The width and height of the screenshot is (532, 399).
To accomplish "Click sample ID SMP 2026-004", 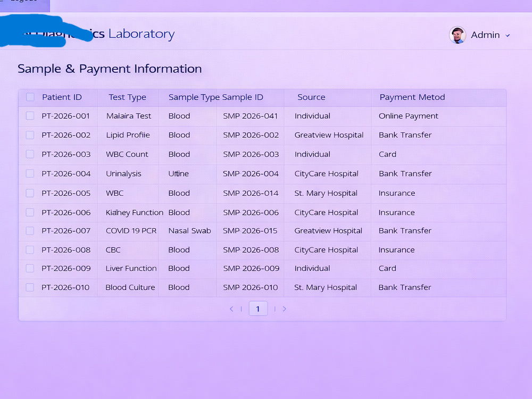I will click(251, 174).
